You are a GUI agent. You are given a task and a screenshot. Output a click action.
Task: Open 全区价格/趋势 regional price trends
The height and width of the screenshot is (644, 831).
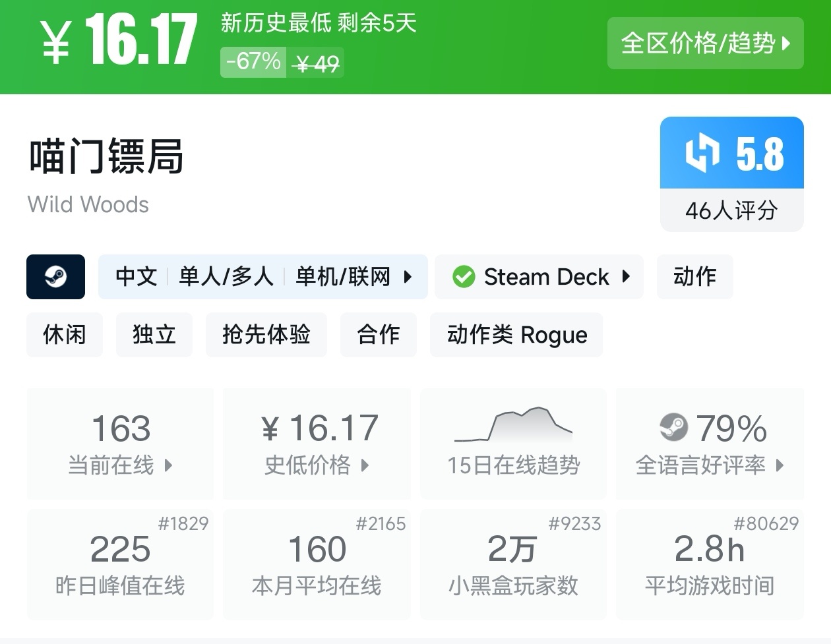click(705, 44)
